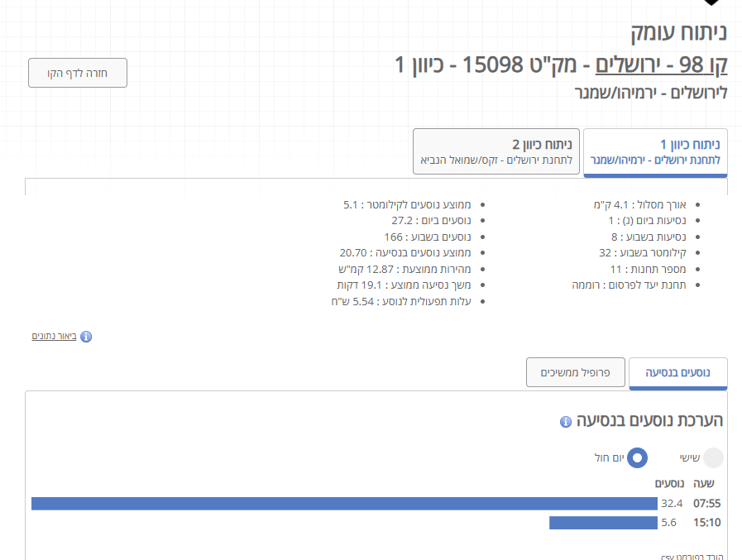Switch to ניתוח כיוון 1 tab
This screenshot has height=560, width=742.
coord(655,152)
